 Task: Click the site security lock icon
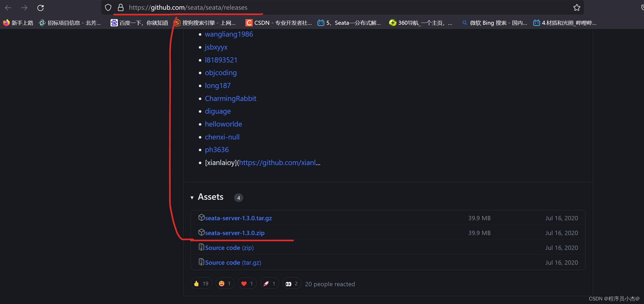(x=121, y=8)
